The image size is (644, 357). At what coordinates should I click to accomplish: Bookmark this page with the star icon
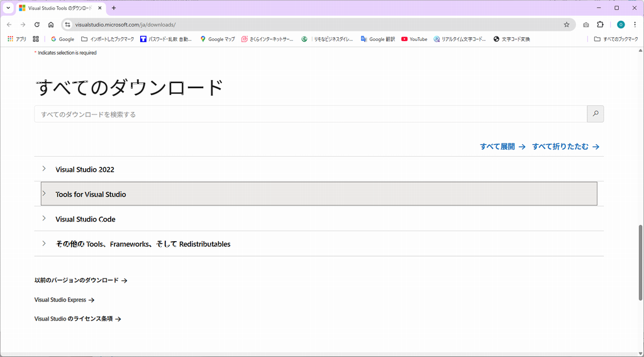pos(566,25)
